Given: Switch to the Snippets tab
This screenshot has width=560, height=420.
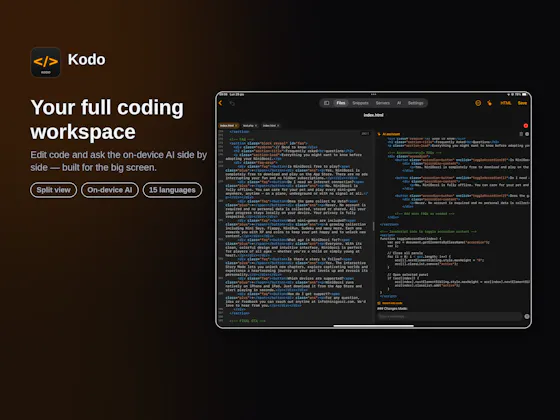Looking at the screenshot, I should (x=360, y=103).
